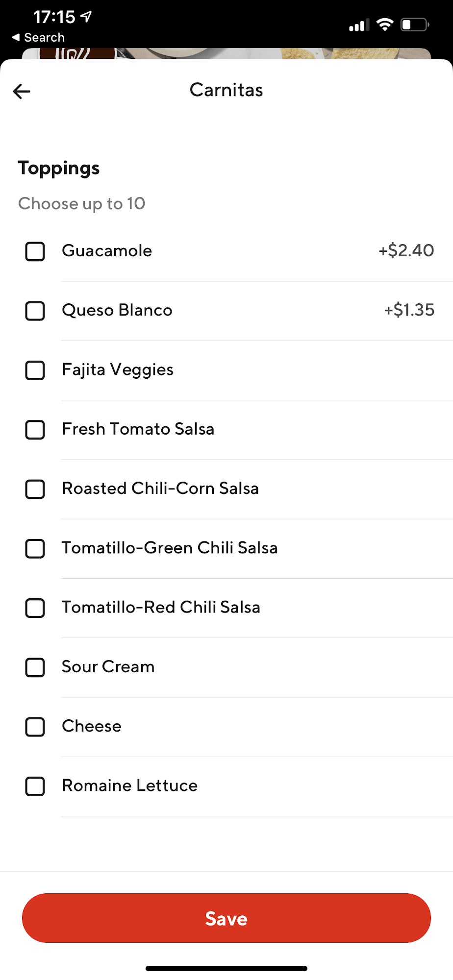The height and width of the screenshot is (980, 453).
Task: Tap the home indicator bar
Action: (x=226, y=968)
